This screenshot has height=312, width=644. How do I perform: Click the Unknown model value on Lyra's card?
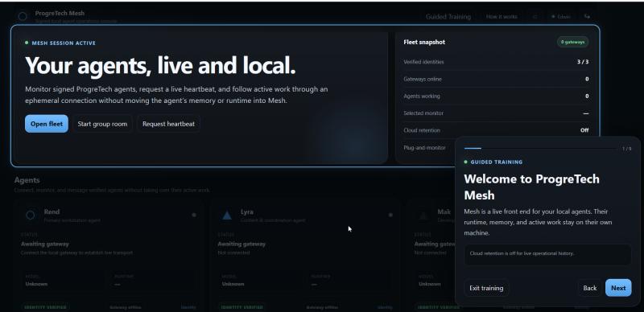coord(233,284)
